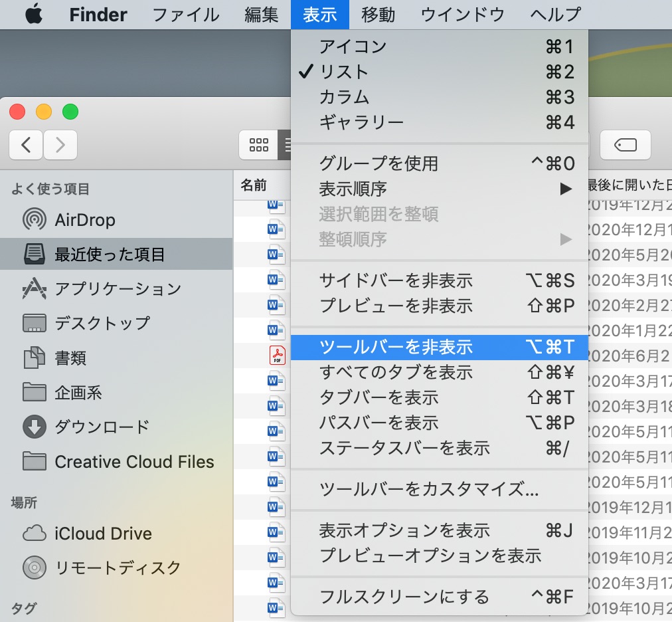This screenshot has width=672, height=622.
Task: Click the iCloud Drive cloud icon
Action: pos(35,533)
